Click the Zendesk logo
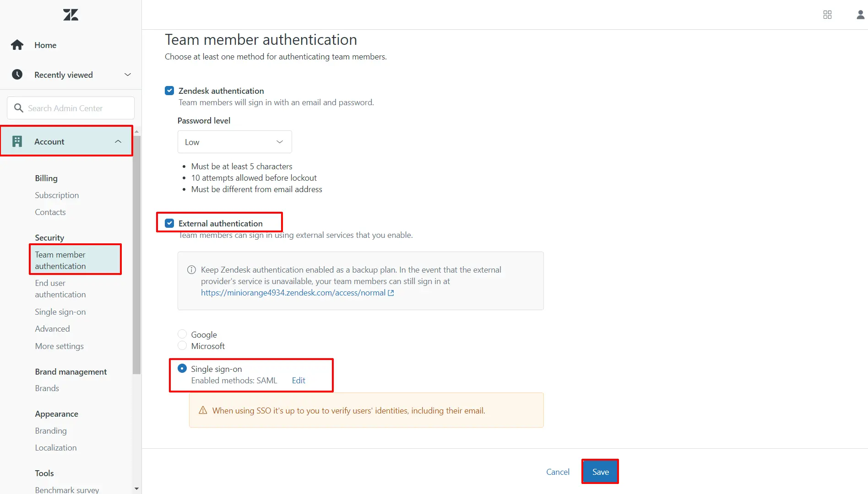Screen dimensions: 868x494 pyautogui.click(x=70, y=14)
